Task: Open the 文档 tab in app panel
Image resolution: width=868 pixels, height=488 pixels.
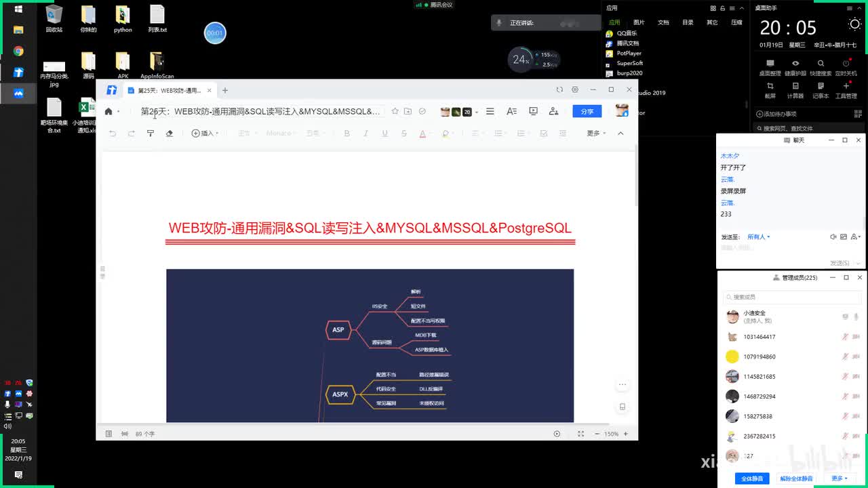Action: point(663,22)
